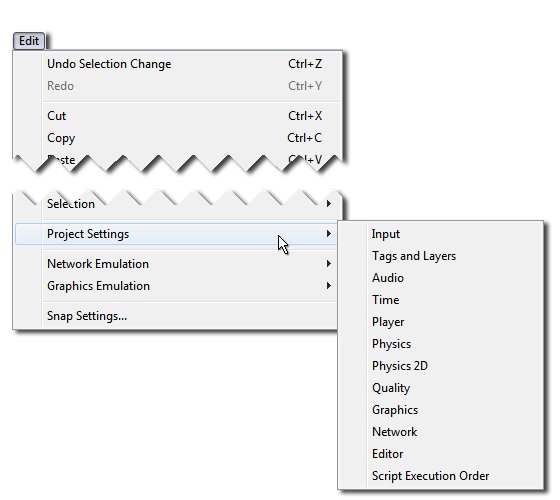The width and height of the screenshot is (560, 500).
Task: Open Player settings
Action: (440, 322)
